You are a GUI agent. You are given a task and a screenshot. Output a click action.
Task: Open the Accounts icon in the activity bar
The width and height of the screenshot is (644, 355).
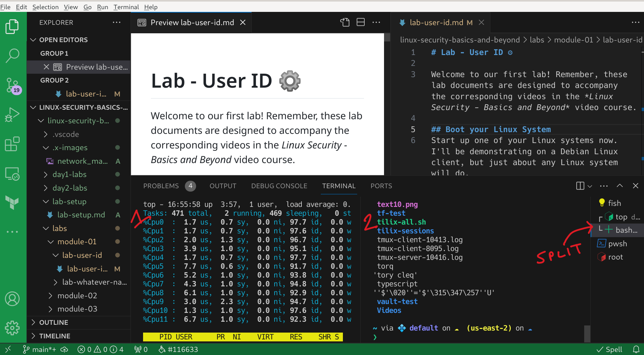(13, 299)
